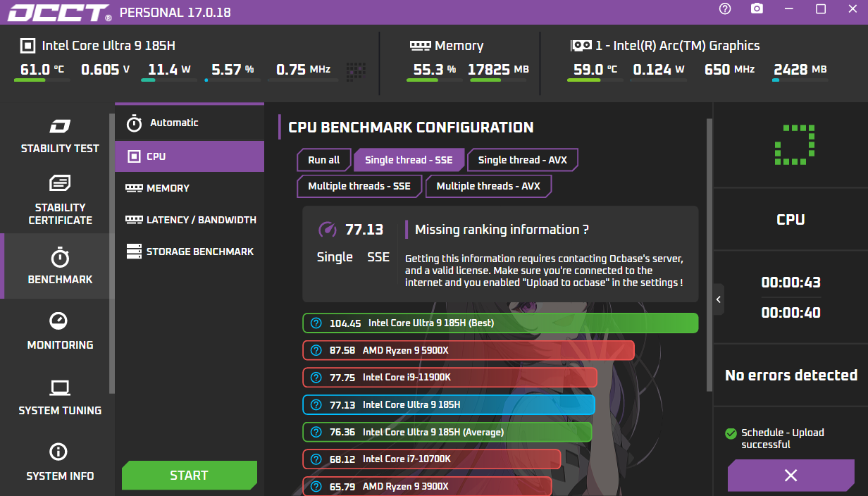The width and height of the screenshot is (868, 496).
Task: Switch to Multiple threads - SSE tab
Action: click(x=359, y=186)
